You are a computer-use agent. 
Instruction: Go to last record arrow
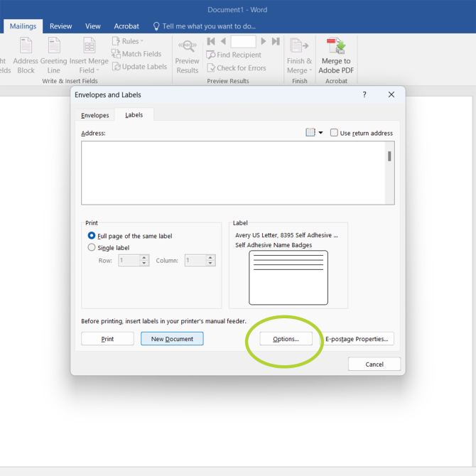coord(276,41)
